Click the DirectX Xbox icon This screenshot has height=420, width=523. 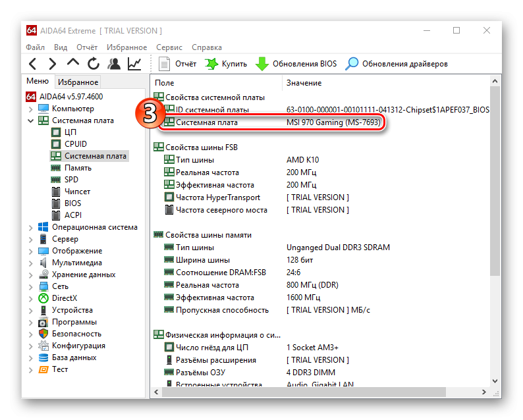(x=43, y=298)
